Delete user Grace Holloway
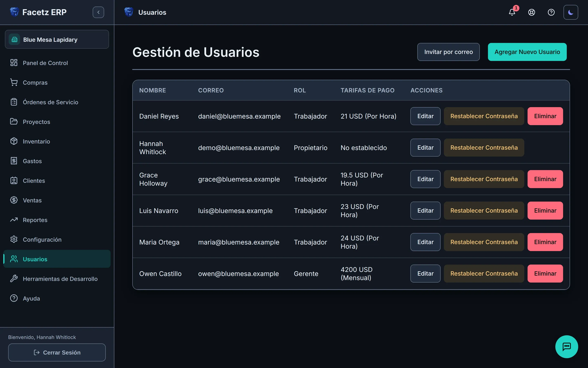Image resolution: width=588 pixels, height=368 pixels. click(545, 179)
